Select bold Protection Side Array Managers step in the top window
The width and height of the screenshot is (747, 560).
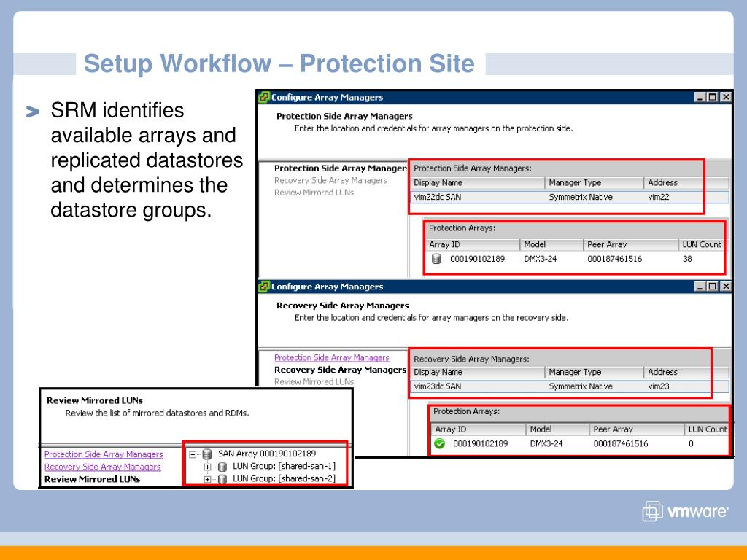click(x=340, y=168)
